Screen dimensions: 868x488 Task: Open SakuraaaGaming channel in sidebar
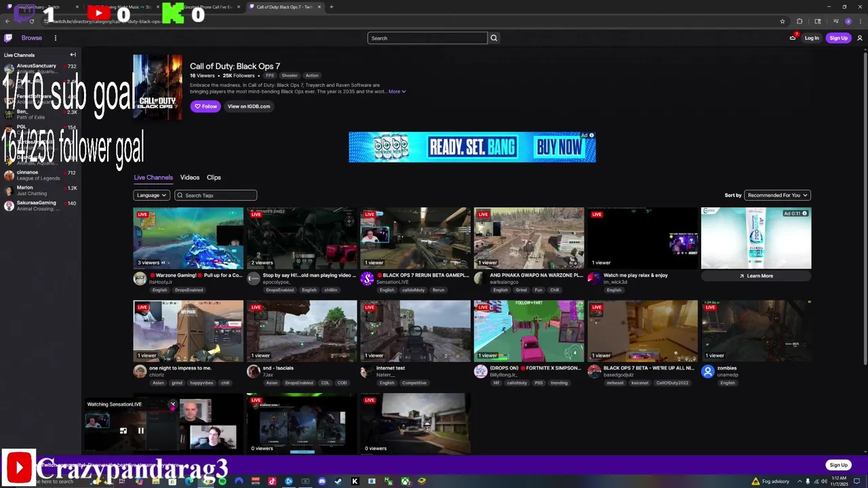point(41,205)
